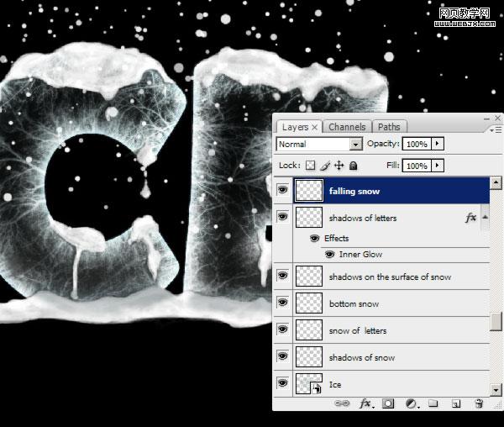Click the shadows of snow layer thumbnail

[x=309, y=356]
